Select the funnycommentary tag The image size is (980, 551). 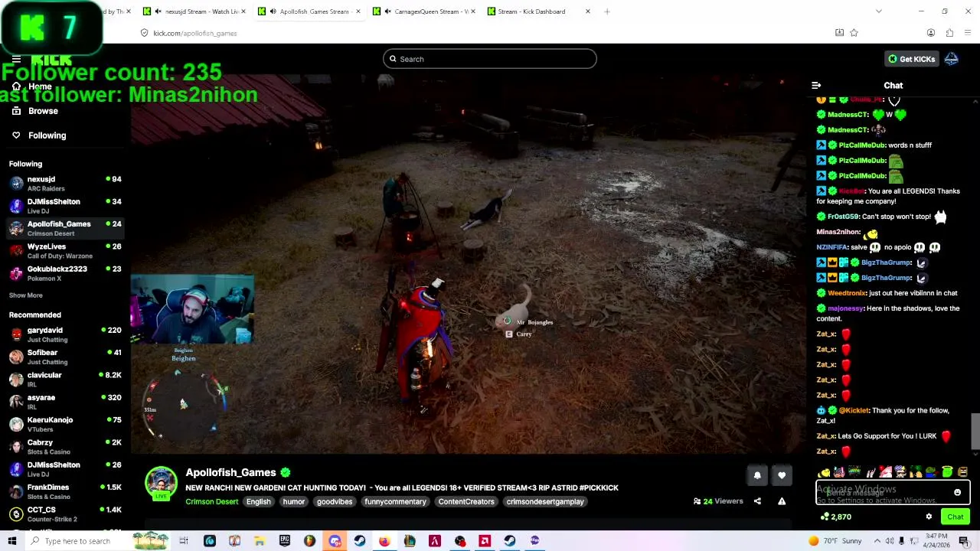point(395,502)
